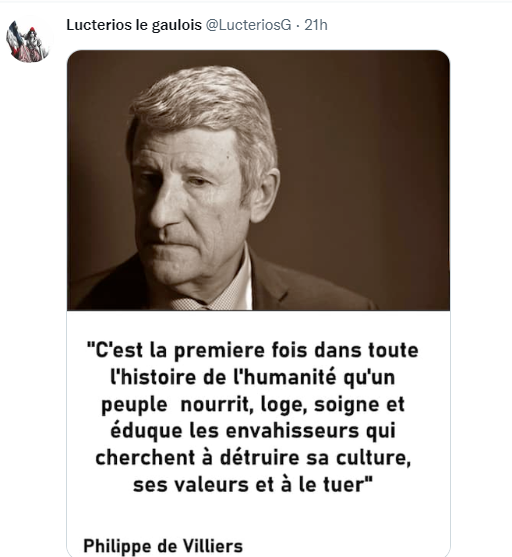The width and height of the screenshot is (512, 557).
Task: Click the Philippe de Villiers attribution caption
Action: (x=163, y=546)
